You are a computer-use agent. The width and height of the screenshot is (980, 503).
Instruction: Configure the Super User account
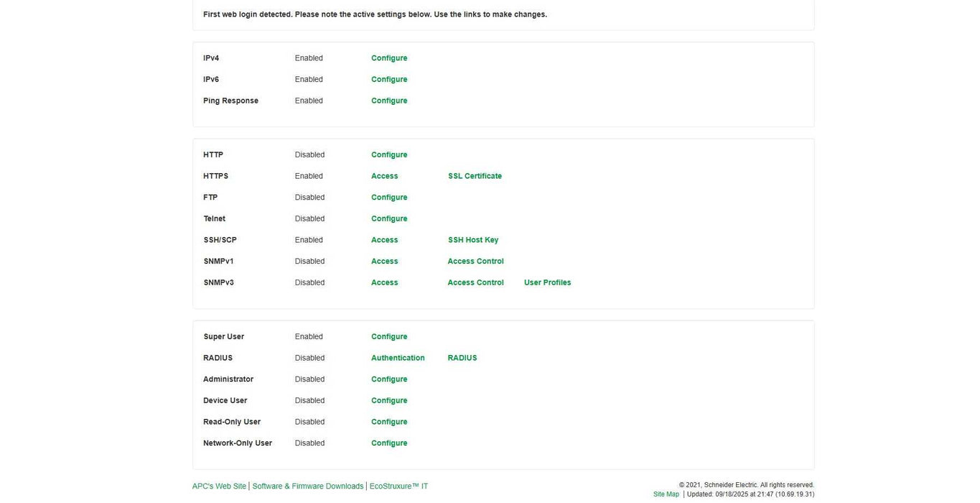click(x=388, y=336)
